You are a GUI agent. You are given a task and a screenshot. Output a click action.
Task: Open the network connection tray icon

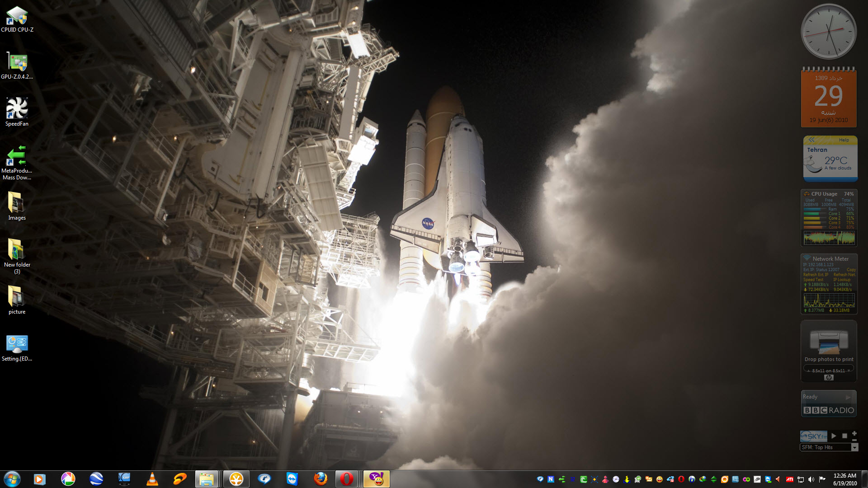pyautogui.click(x=801, y=479)
